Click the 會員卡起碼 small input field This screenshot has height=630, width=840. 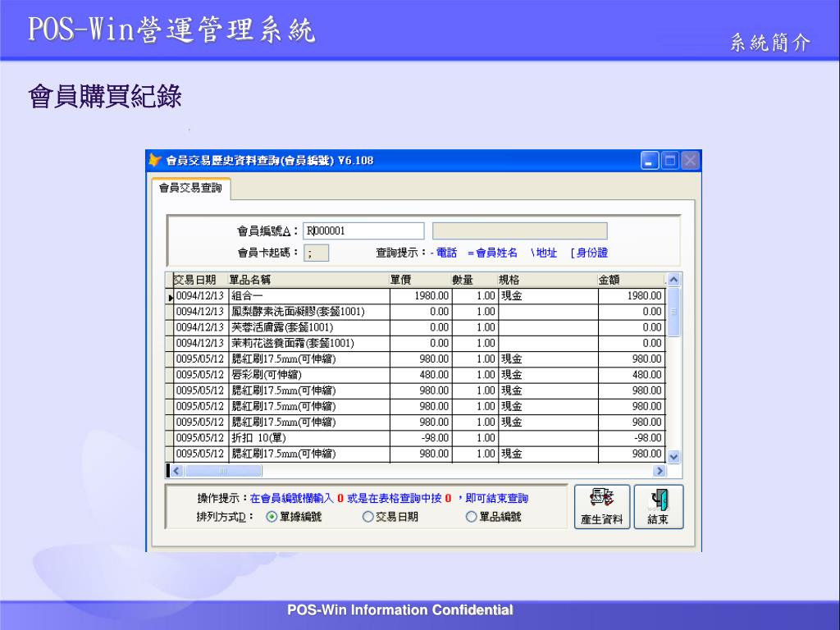(x=316, y=253)
